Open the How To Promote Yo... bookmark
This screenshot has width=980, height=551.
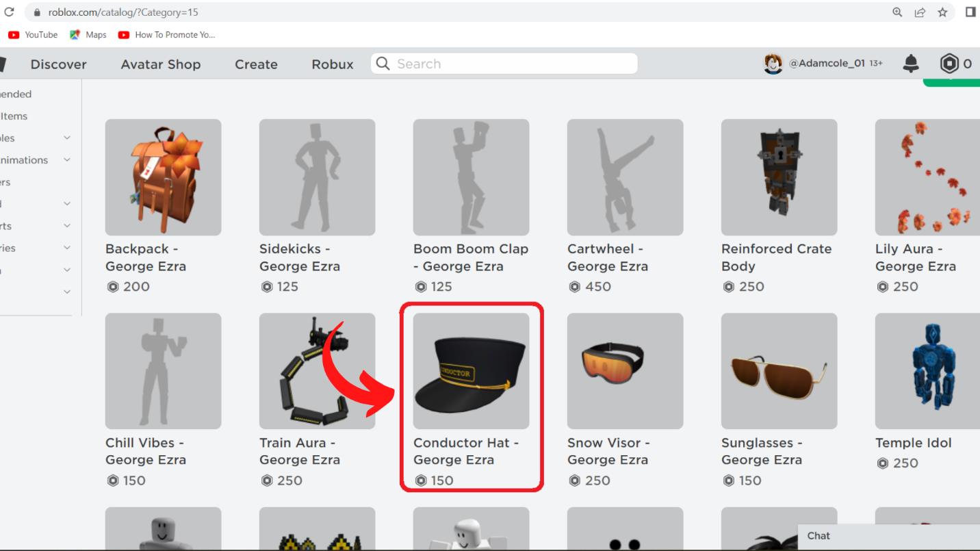[167, 35]
